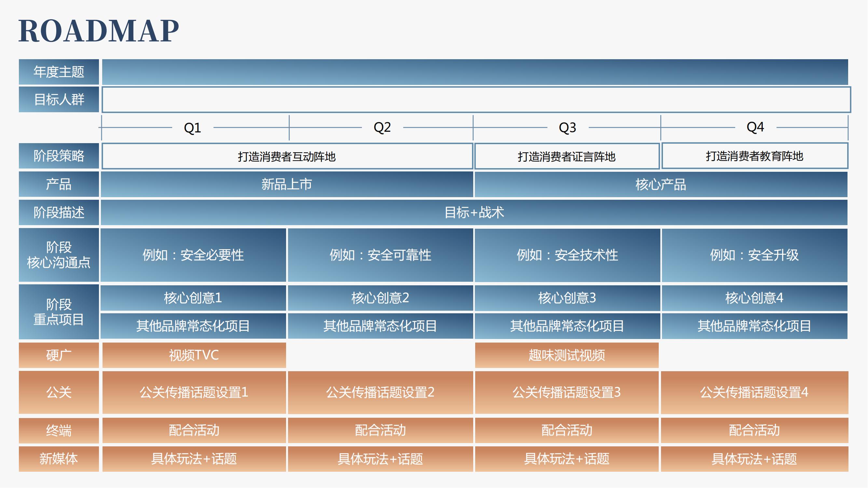Viewport: 868px width, 488px height.
Task: Select the 打造消费者互动阵地 box
Action: [x=287, y=156]
